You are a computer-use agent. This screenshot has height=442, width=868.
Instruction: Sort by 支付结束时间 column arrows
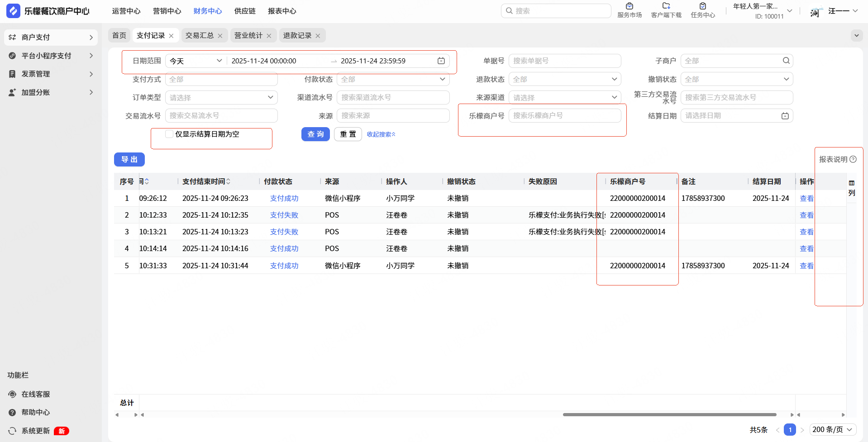(x=229, y=181)
